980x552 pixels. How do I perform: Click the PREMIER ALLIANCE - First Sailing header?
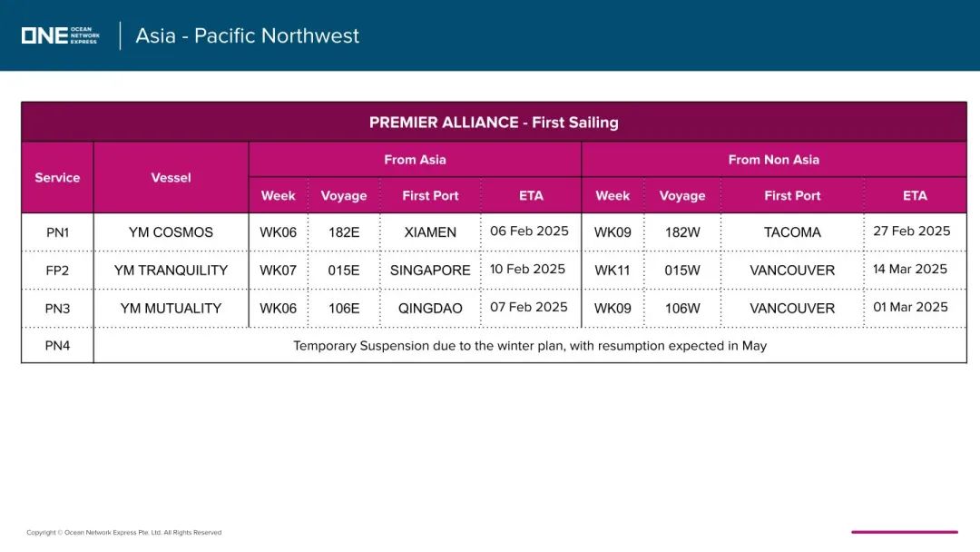coord(494,123)
